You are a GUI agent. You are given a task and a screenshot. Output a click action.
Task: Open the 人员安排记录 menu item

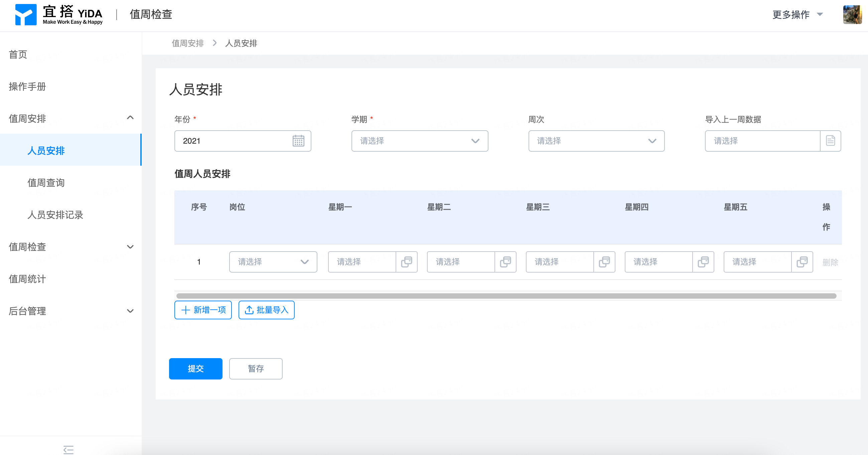(55, 215)
